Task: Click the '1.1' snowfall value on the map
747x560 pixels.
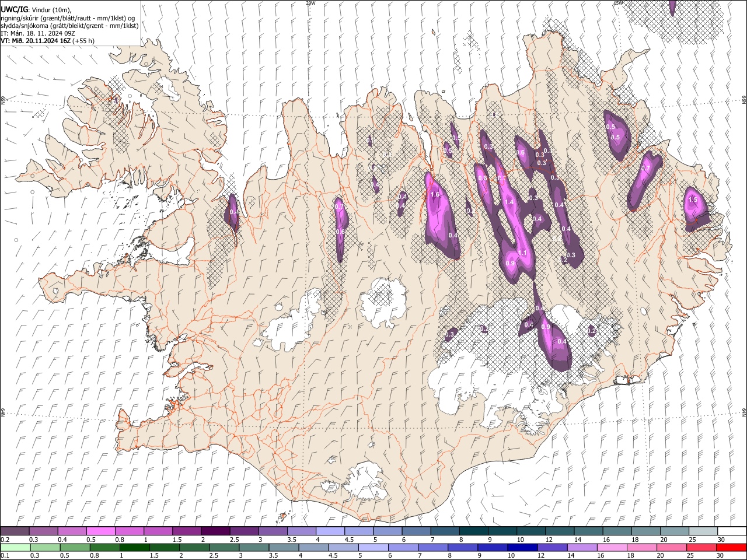Action: coord(523,253)
